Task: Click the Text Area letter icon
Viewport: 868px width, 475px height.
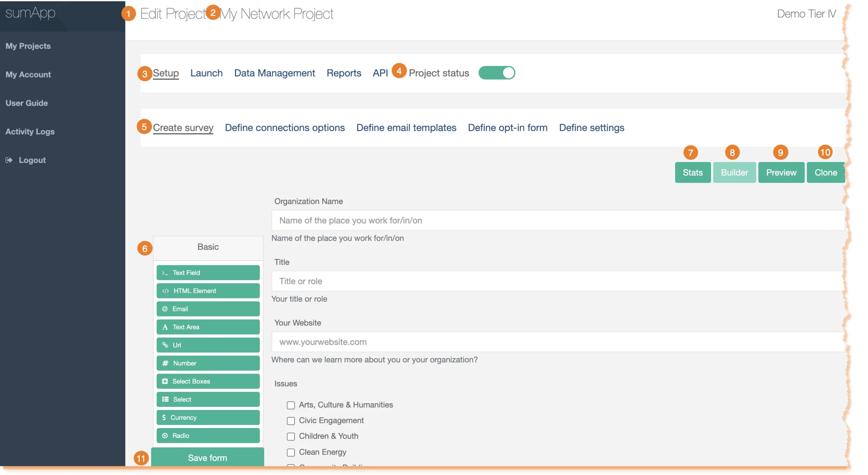Action: [x=165, y=327]
